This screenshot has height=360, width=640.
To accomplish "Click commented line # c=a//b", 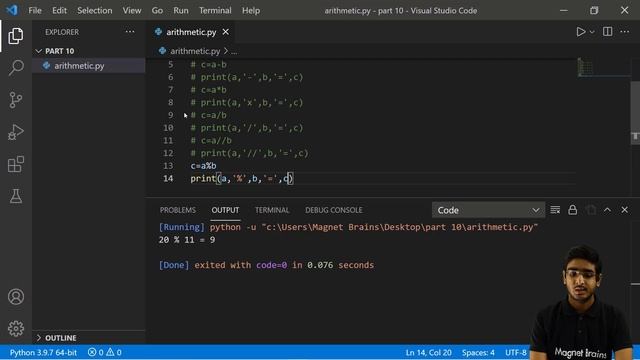I will pos(211,140).
